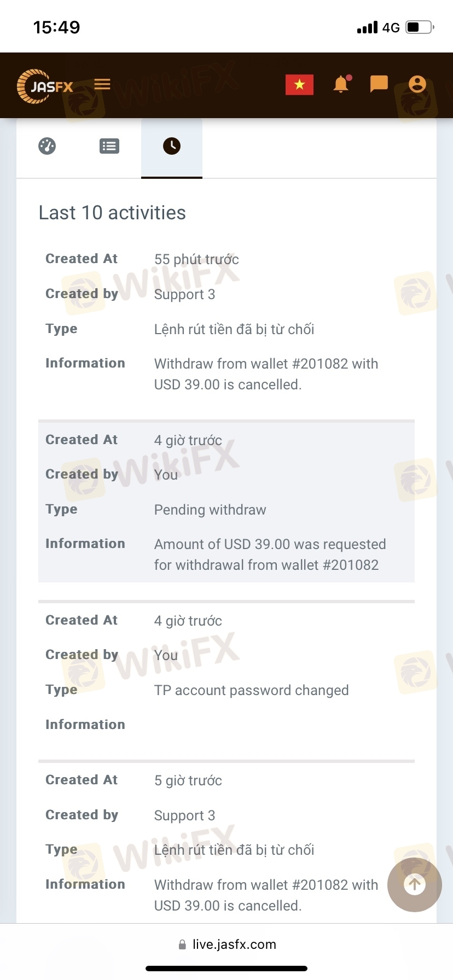Change language via Vietnam flag
453x980 pixels.
[299, 85]
